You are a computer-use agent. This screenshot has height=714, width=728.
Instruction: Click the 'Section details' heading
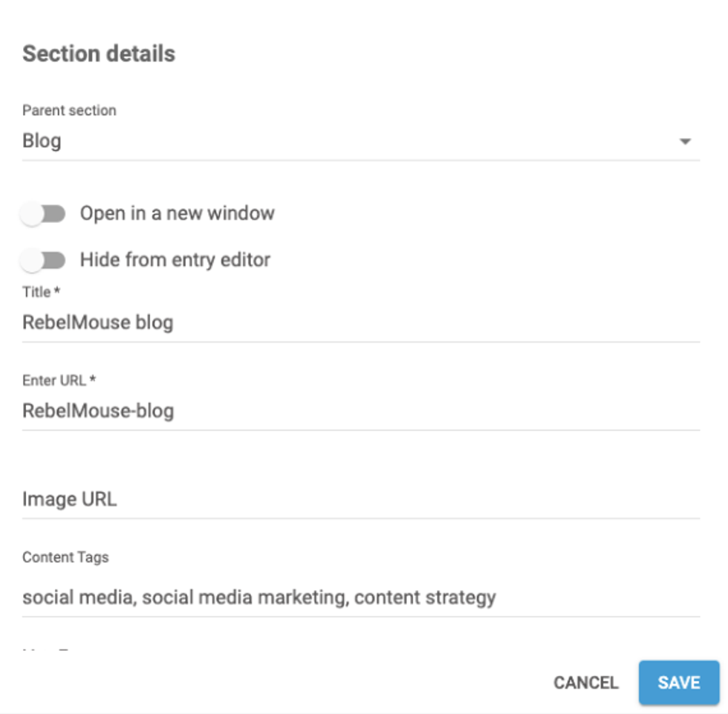99,54
